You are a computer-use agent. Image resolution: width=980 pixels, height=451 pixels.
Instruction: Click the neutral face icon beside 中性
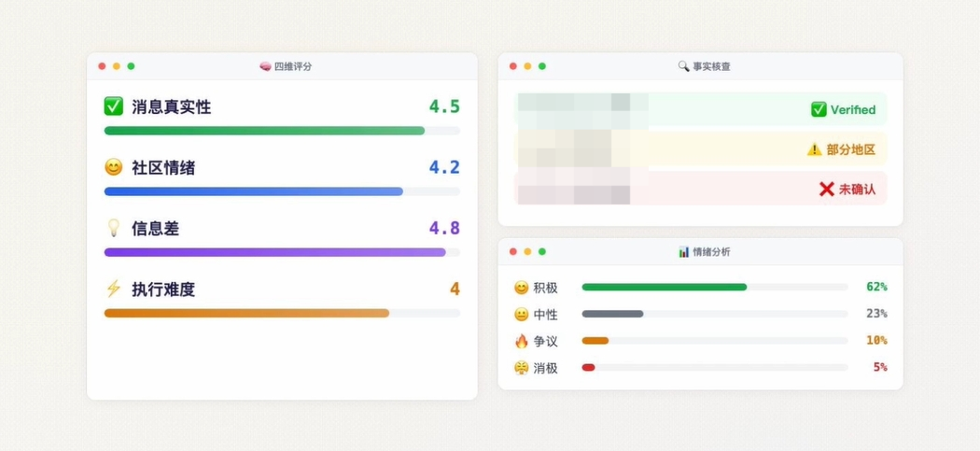pos(521,314)
